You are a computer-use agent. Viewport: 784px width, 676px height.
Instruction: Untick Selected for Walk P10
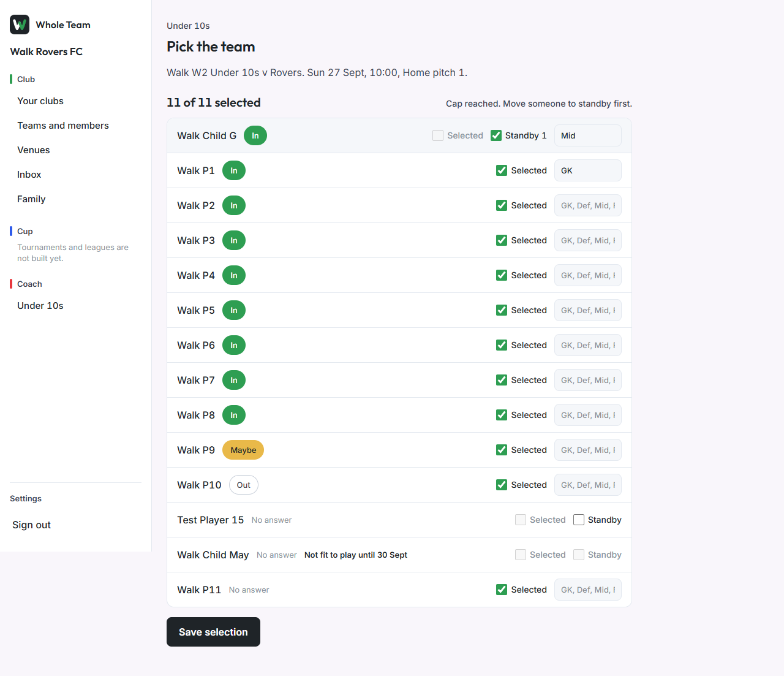coord(502,485)
